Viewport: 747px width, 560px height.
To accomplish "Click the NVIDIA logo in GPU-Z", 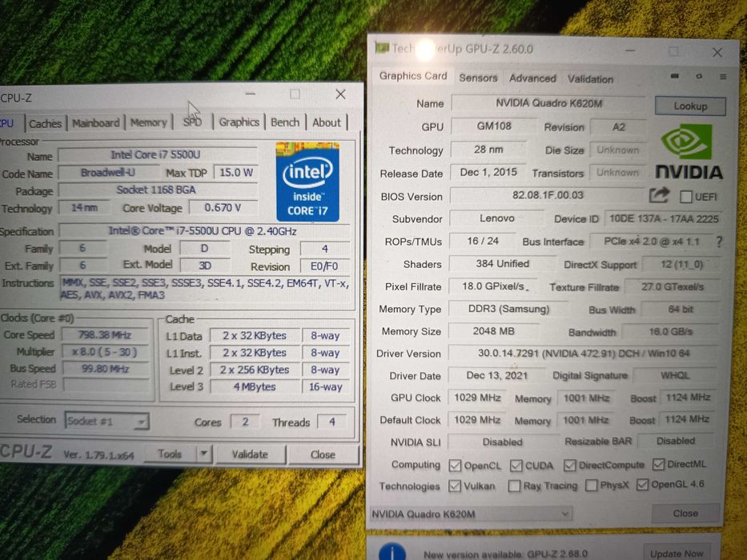I will [x=689, y=151].
